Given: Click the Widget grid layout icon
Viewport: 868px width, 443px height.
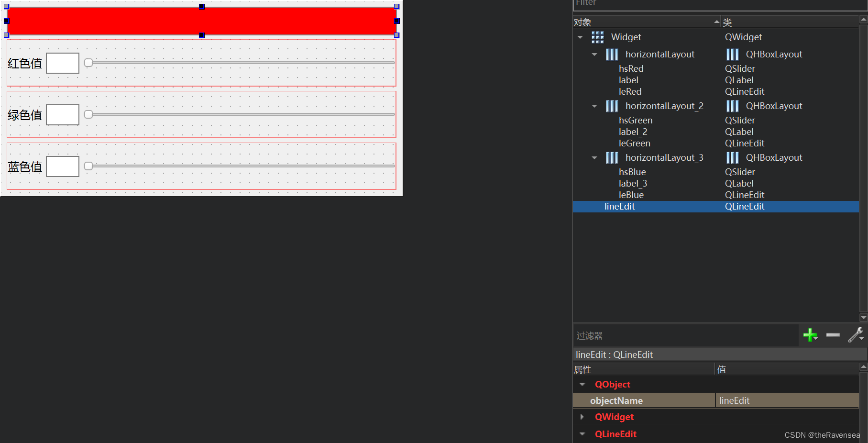Looking at the screenshot, I should [x=598, y=37].
